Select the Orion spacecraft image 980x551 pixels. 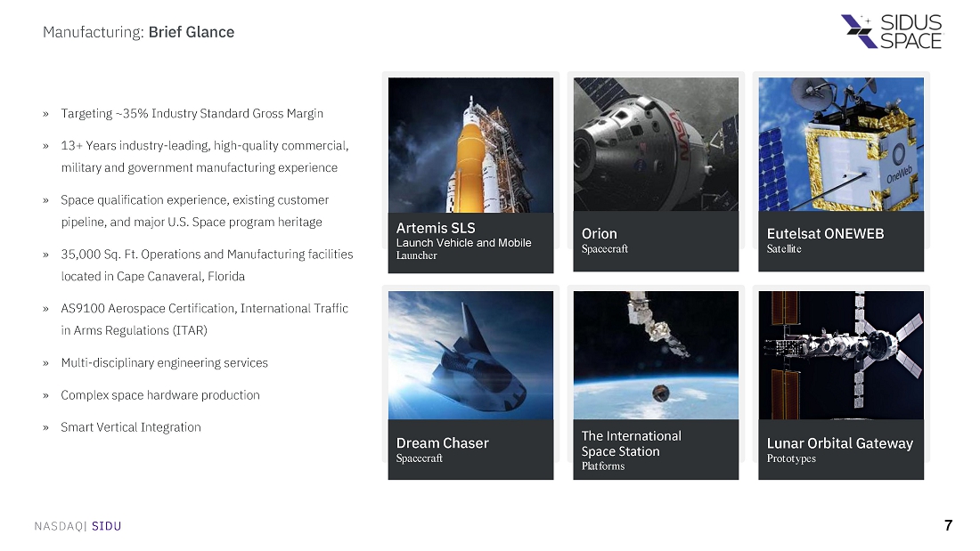click(656, 144)
